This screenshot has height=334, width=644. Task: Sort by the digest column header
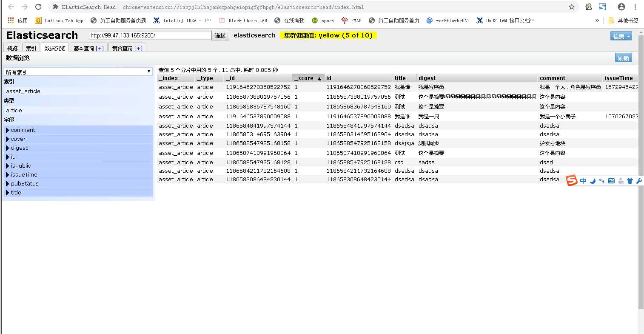point(477,78)
